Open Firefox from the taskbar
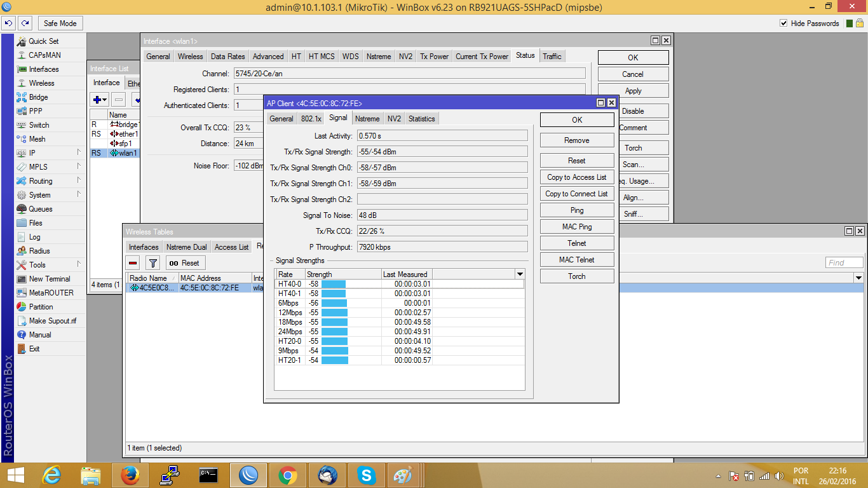 click(130, 475)
